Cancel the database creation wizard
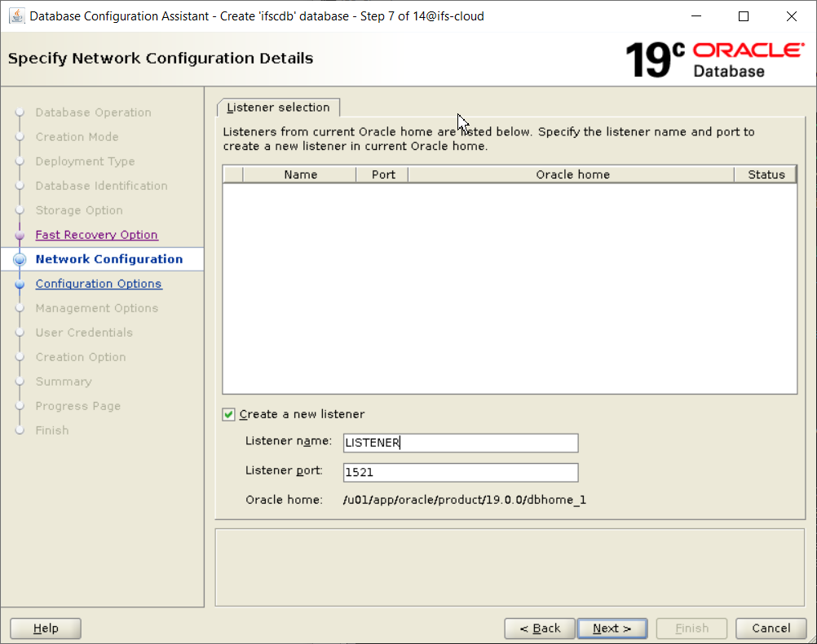Screen dimensions: 817x644 tap(771, 629)
